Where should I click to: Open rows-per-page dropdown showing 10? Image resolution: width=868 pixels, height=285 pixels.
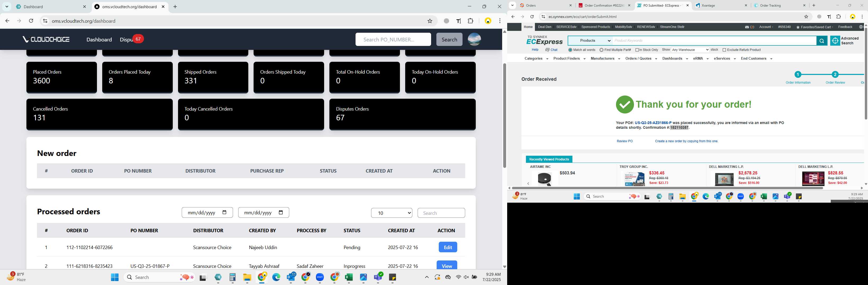click(391, 213)
